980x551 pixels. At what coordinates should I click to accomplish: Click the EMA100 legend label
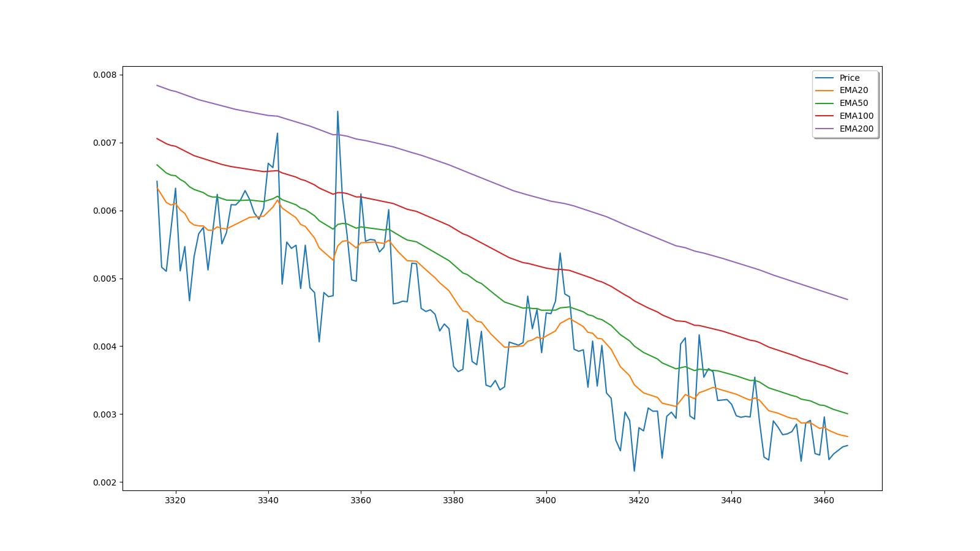pyautogui.click(x=856, y=116)
